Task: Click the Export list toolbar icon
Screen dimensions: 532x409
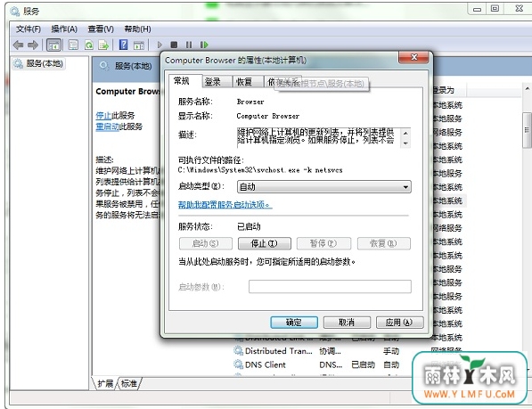Action: (x=103, y=45)
